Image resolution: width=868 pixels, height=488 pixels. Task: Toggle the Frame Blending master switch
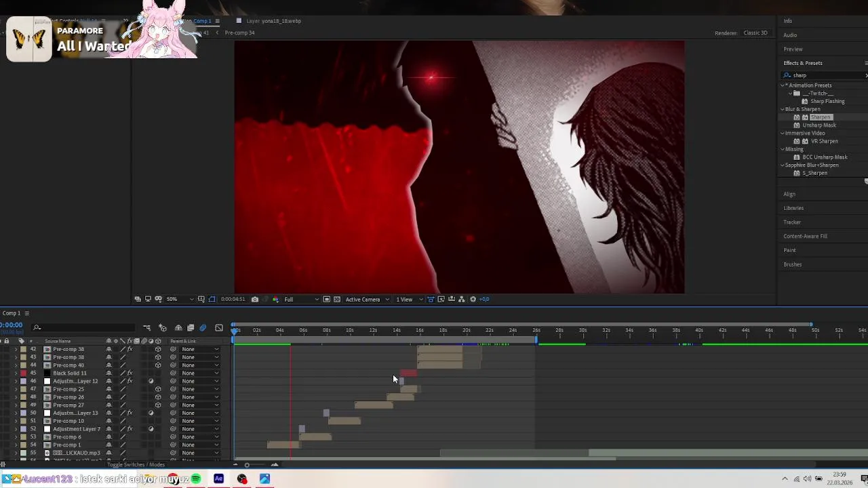[191, 328]
